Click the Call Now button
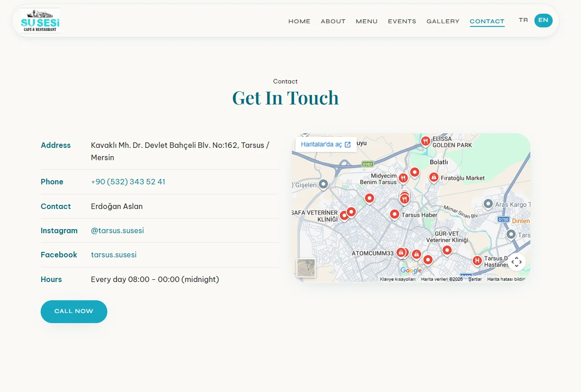581x392 pixels. [x=74, y=312]
